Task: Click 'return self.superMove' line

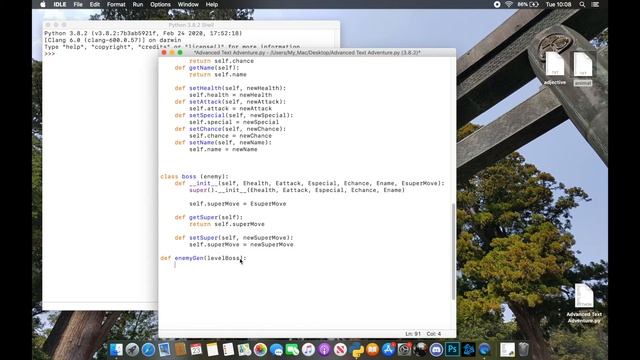Action: point(227,224)
